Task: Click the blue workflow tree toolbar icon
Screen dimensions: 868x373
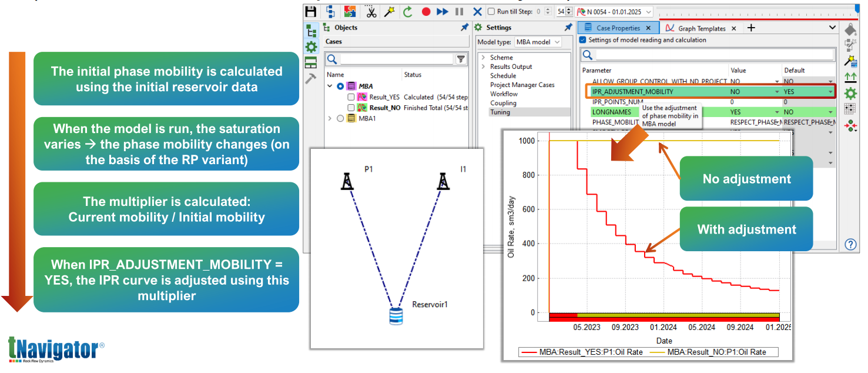Action: [330, 11]
